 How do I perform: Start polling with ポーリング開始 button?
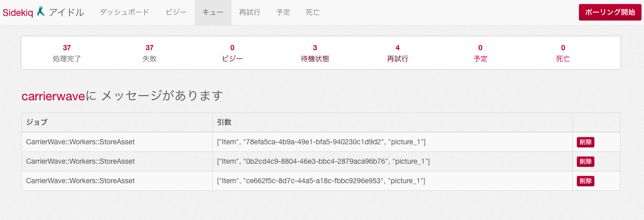(x=610, y=12)
